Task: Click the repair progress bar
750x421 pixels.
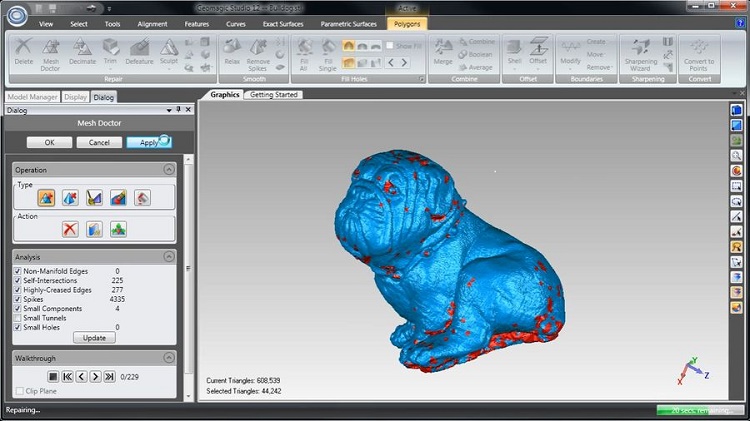Action: click(x=700, y=410)
